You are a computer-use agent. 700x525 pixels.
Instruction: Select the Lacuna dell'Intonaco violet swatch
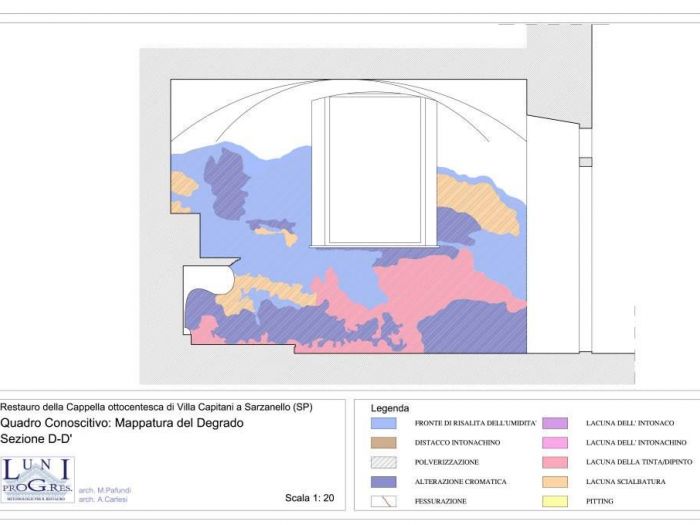click(x=554, y=424)
